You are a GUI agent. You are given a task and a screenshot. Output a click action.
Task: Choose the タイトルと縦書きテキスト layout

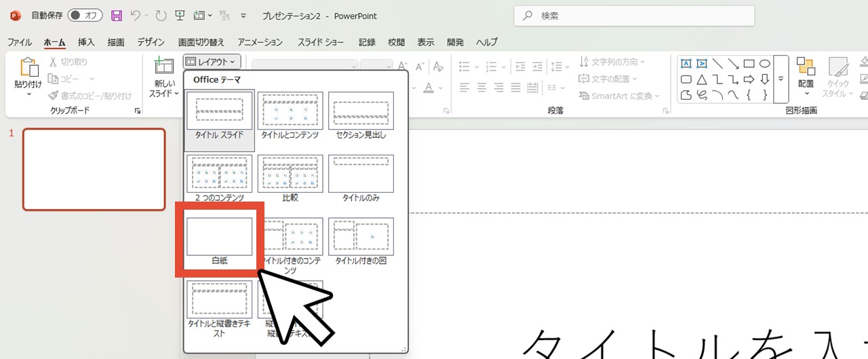click(x=220, y=309)
